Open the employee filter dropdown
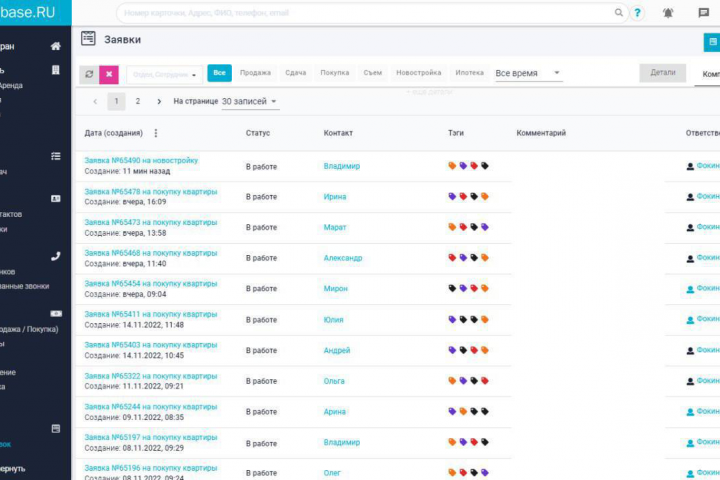 click(x=164, y=74)
